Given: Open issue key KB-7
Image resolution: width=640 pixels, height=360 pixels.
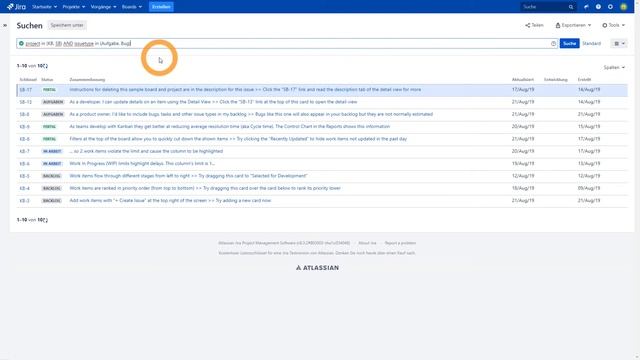Looking at the screenshot, I should click(24, 151).
